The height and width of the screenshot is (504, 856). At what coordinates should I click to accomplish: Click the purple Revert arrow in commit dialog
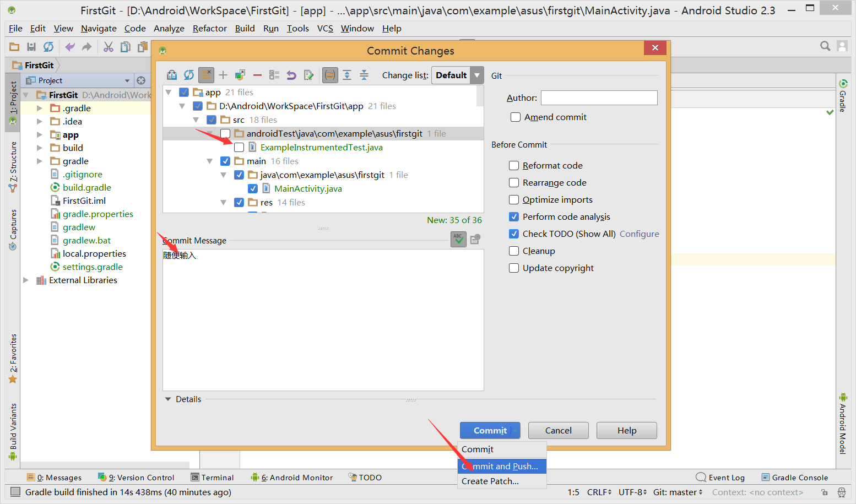coord(291,75)
